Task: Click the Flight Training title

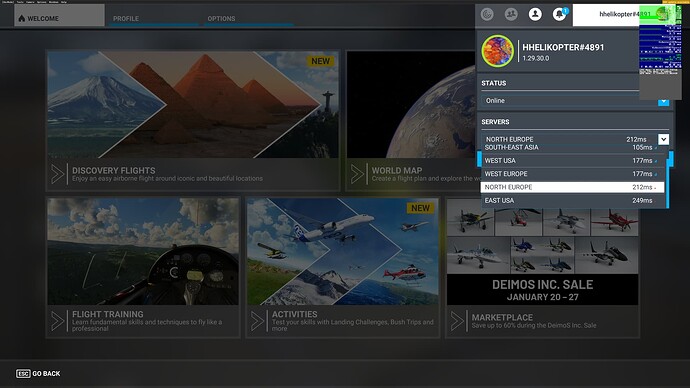Action: click(108, 314)
